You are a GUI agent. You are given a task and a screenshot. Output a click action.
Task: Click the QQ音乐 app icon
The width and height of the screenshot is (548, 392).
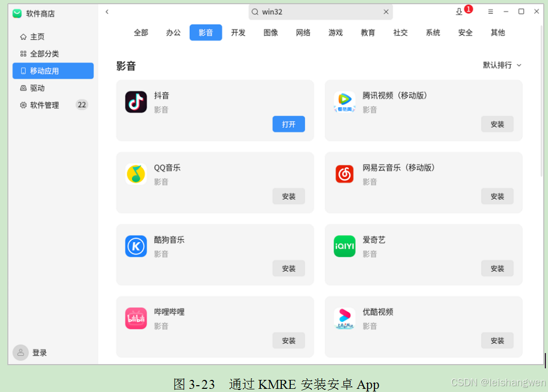136,174
